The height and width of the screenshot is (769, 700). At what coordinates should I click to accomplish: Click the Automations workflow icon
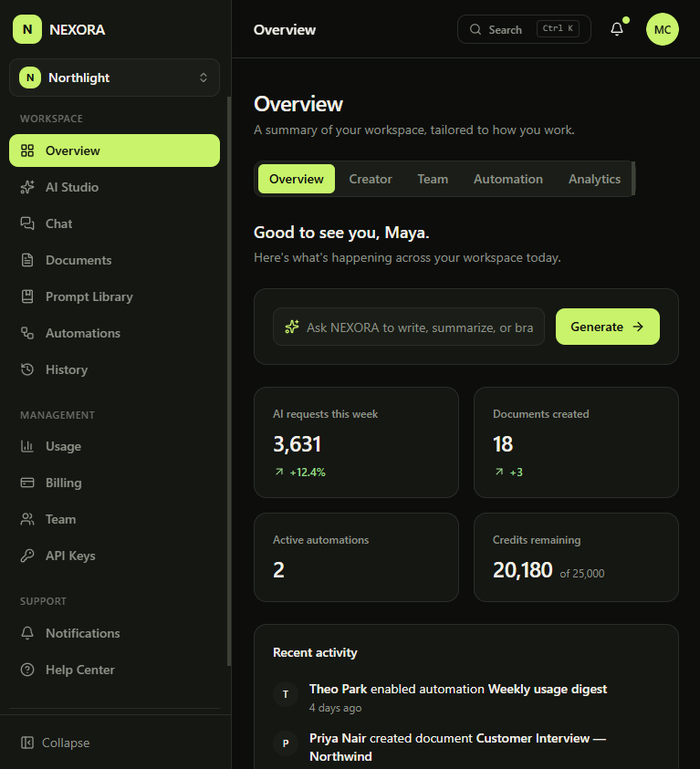(27, 333)
